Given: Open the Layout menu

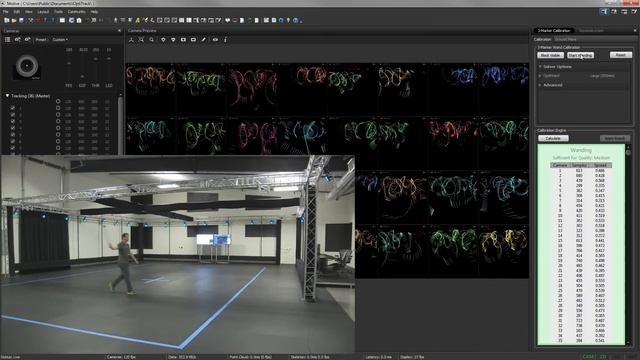Looking at the screenshot, I should click(43, 12).
